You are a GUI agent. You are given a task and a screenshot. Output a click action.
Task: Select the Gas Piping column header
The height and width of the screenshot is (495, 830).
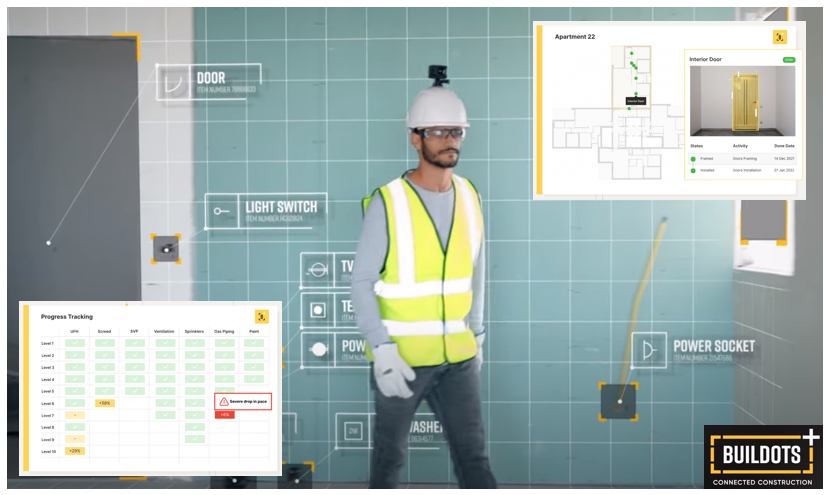pyautogui.click(x=224, y=331)
